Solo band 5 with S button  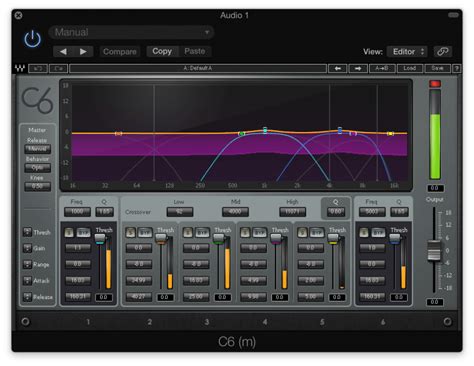pyautogui.click(x=302, y=232)
